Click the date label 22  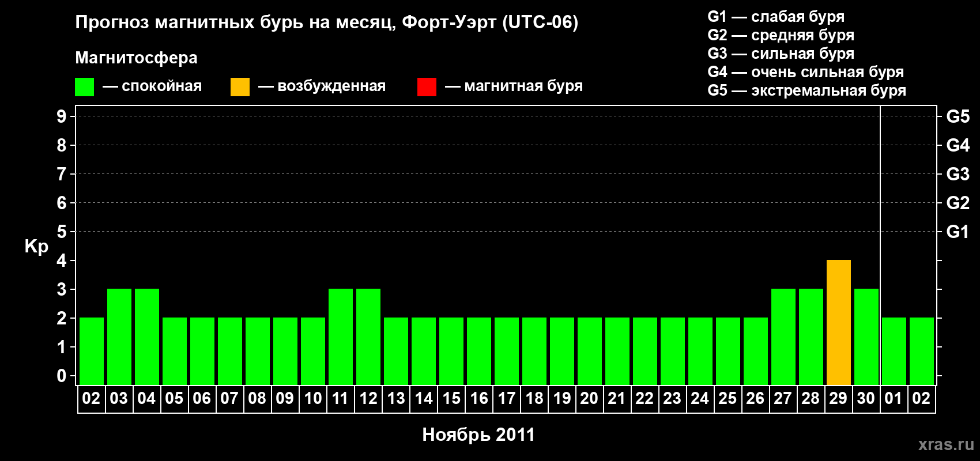tap(644, 398)
